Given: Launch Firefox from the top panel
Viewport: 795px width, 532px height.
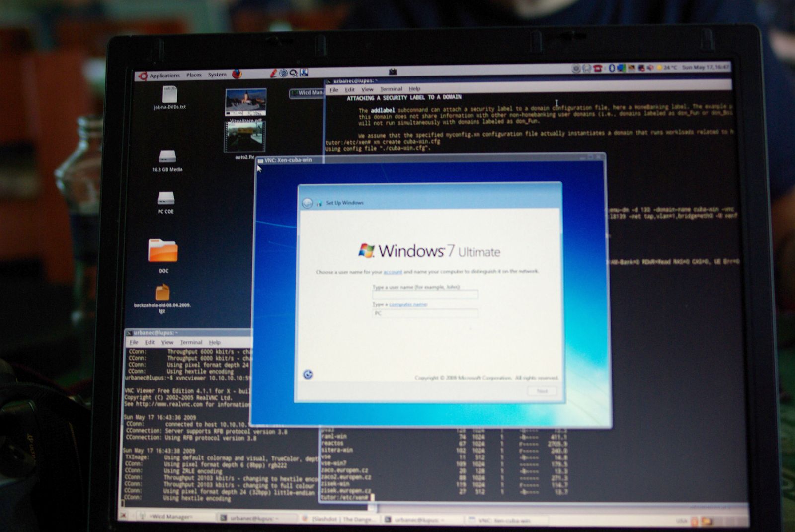Looking at the screenshot, I should coord(237,74).
